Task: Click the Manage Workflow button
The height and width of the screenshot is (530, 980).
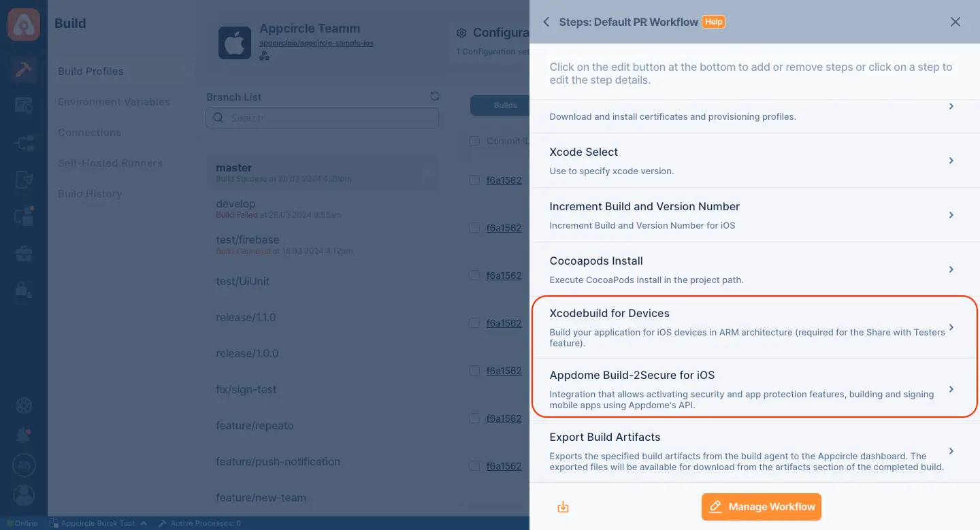Action: 762,507
